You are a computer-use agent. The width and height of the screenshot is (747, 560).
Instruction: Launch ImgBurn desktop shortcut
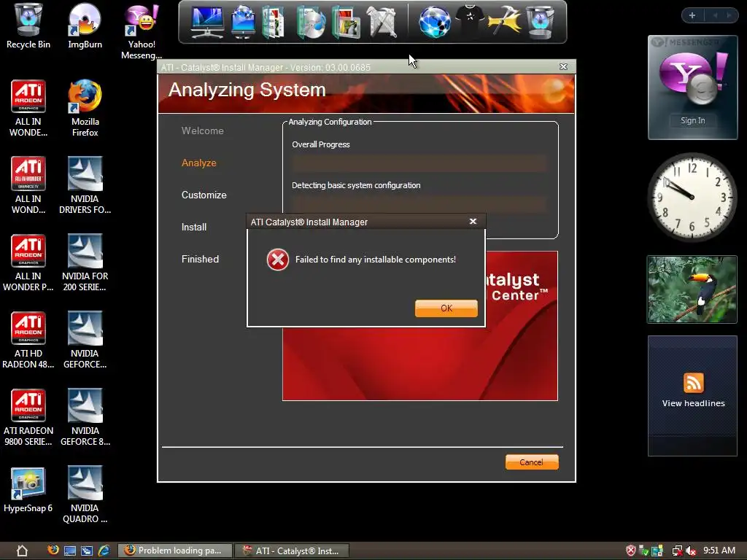[85, 26]
